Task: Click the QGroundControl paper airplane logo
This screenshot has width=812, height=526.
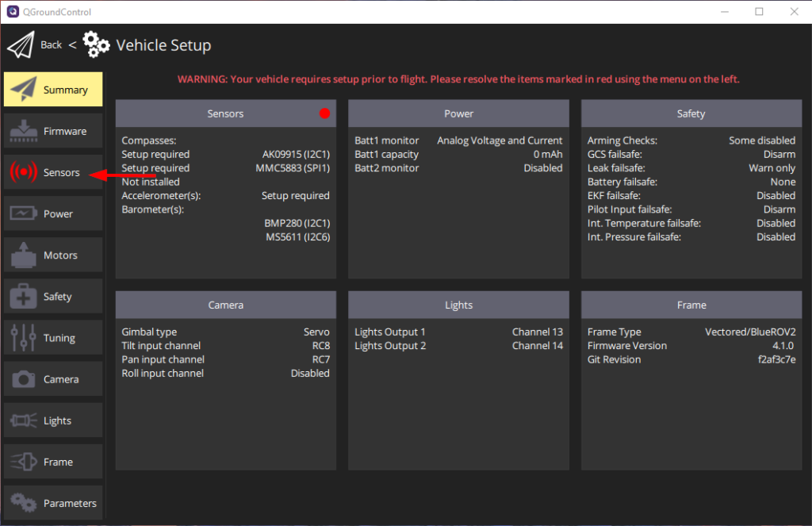Action: (21, 44)
